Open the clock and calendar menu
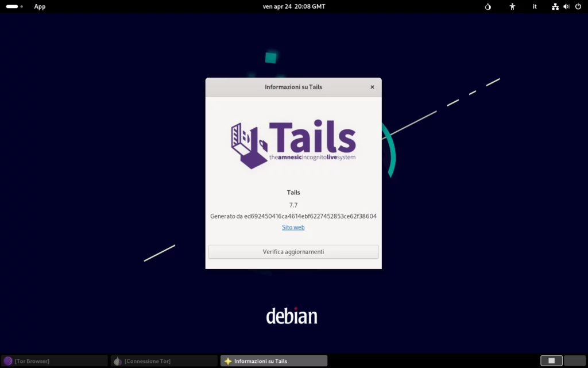This screenshot has height=368, width=588. tap(293, 6)
